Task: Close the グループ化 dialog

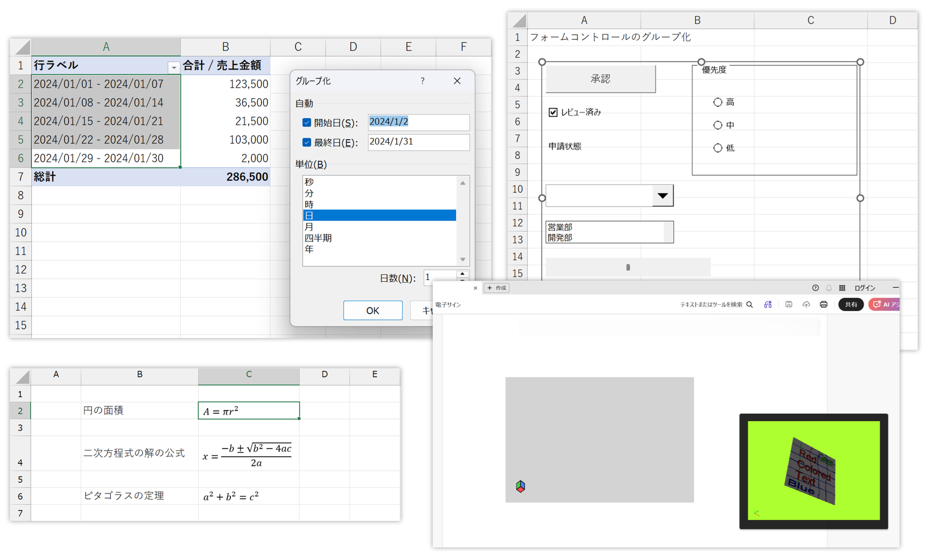Action: coord(457,81)
